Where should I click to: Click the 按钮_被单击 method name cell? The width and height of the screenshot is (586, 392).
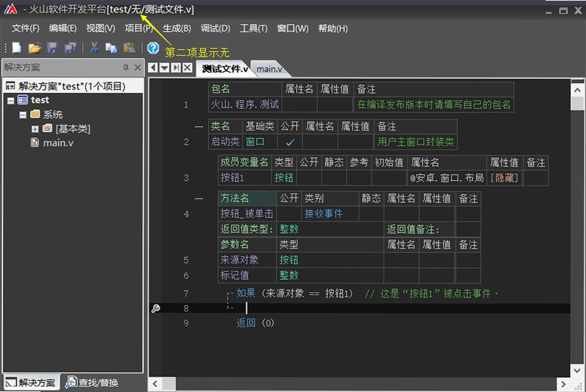coord(247,213)
